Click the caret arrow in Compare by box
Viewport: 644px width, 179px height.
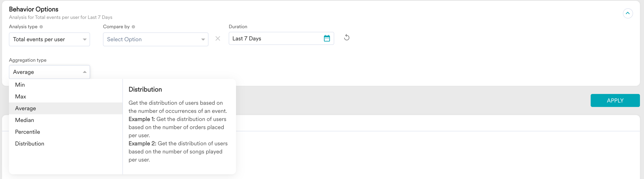203,40
